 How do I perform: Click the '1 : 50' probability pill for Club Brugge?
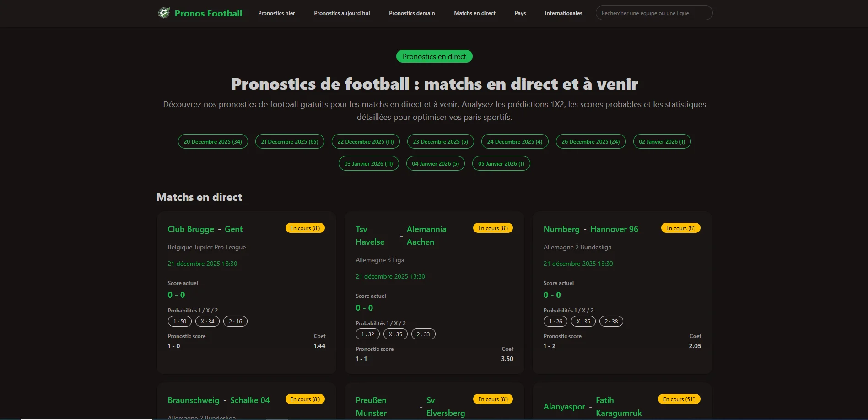[179, 321]
